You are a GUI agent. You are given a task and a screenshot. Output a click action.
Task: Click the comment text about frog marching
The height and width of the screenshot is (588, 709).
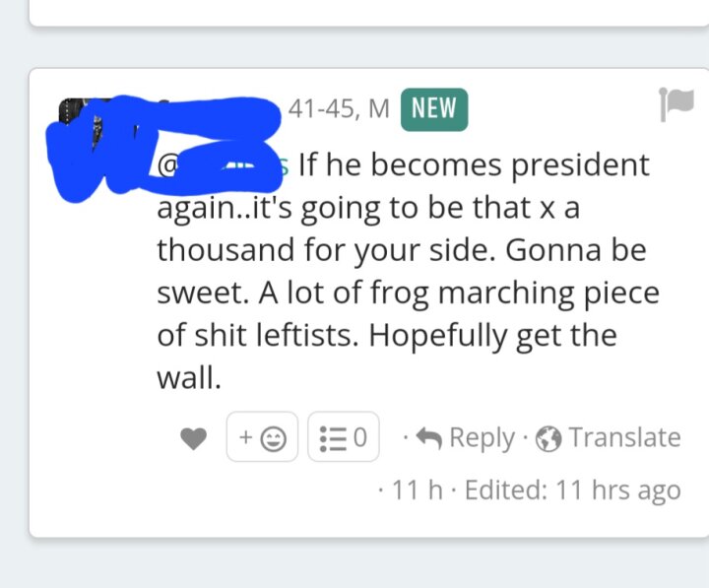[408, 271]
